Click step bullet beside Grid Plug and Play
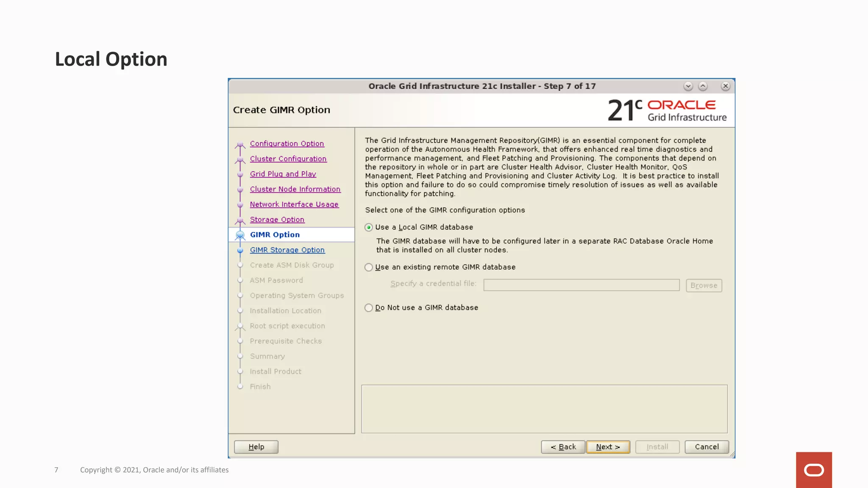The height and width of the screenshot is (488, 868). (240, 175)
